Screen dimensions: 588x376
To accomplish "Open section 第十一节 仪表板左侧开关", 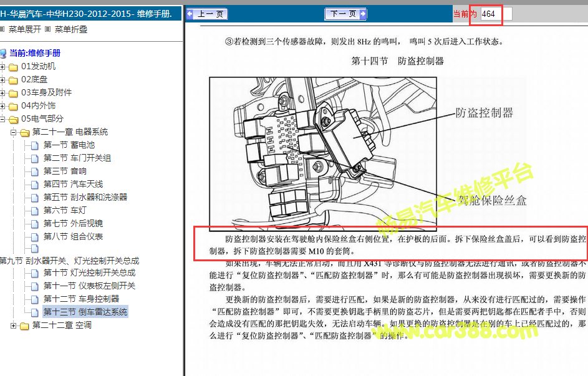I will pyautogui.click(x=89, y=286).
